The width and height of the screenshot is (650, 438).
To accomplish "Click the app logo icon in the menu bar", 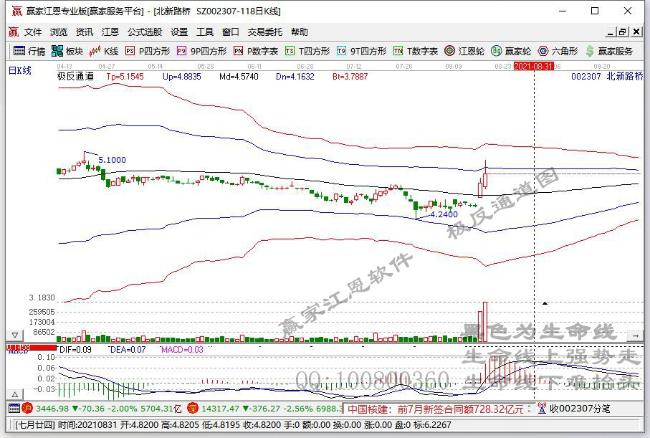I will click(14, 31).
